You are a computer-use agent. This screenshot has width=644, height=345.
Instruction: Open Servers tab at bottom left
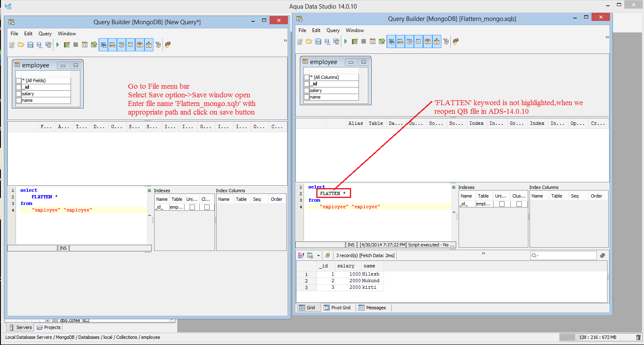[20, 327]
